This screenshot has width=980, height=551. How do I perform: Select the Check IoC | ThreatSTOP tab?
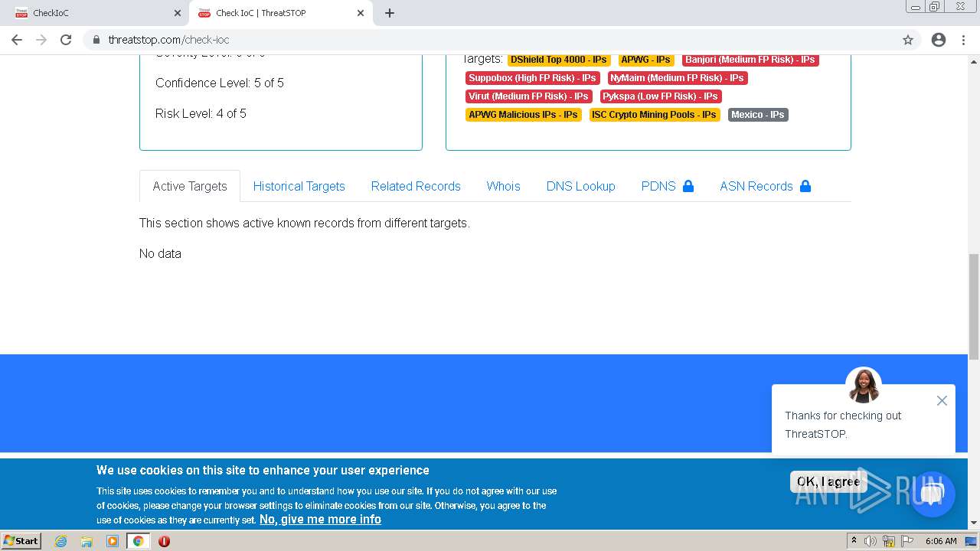tap(280, 13)
